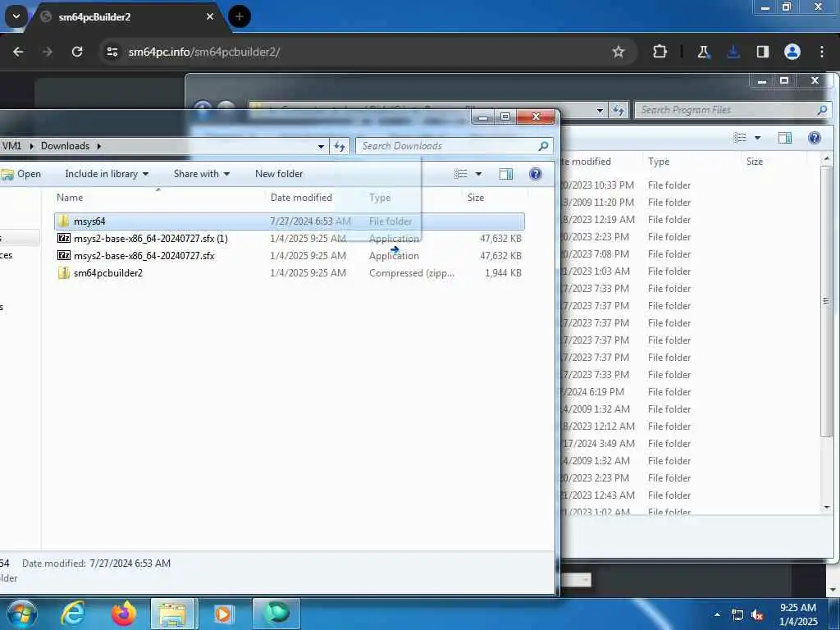The image size is (840, 630).
Task: Click the sm64pc.info address bar URL
Action: click(203, 52)
